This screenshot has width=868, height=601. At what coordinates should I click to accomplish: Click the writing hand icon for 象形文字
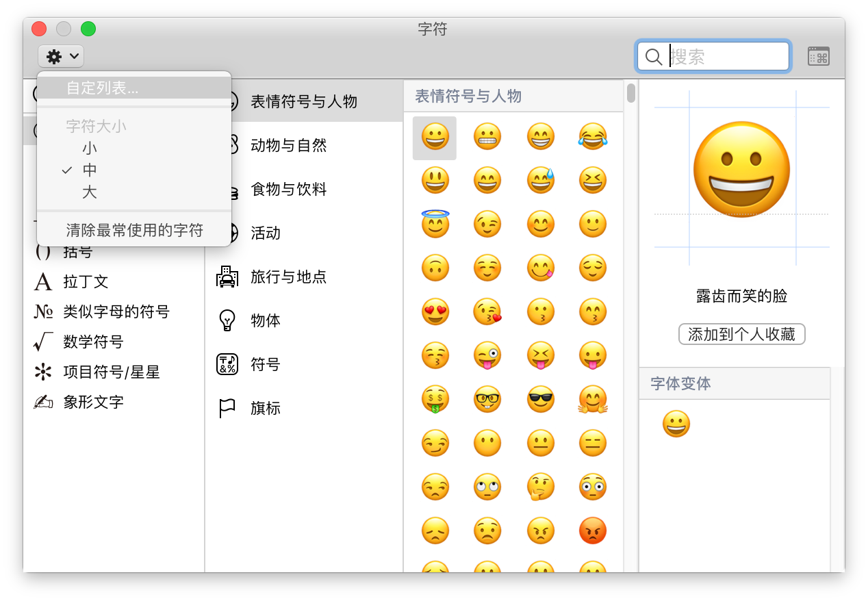43,402
